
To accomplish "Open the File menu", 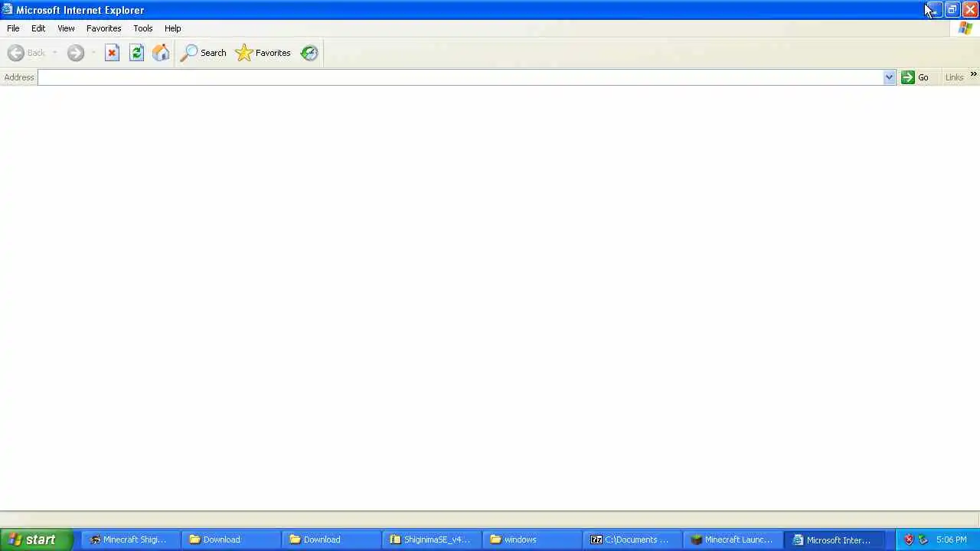I will (13, 28).
